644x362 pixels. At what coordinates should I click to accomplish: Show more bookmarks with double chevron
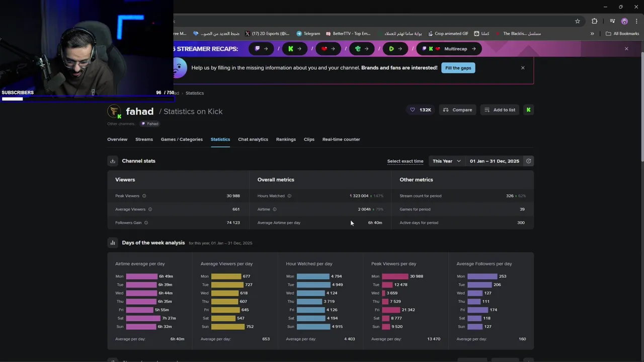[x=592, y=34]
